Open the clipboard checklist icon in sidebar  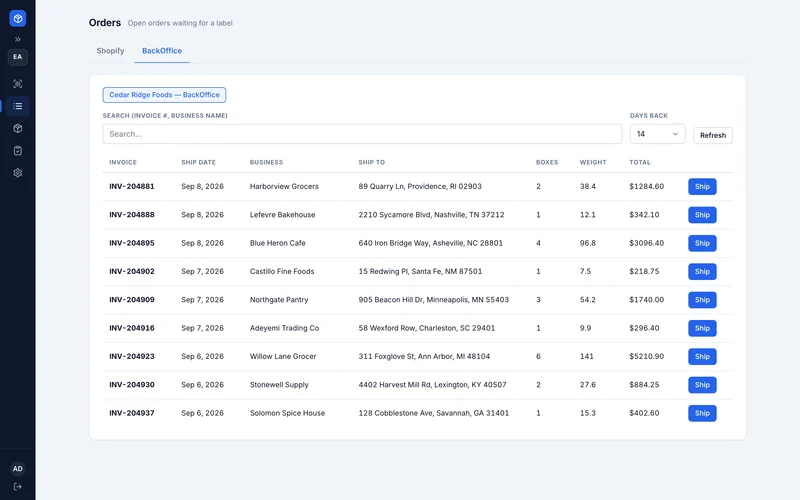(x=18, y=151)
